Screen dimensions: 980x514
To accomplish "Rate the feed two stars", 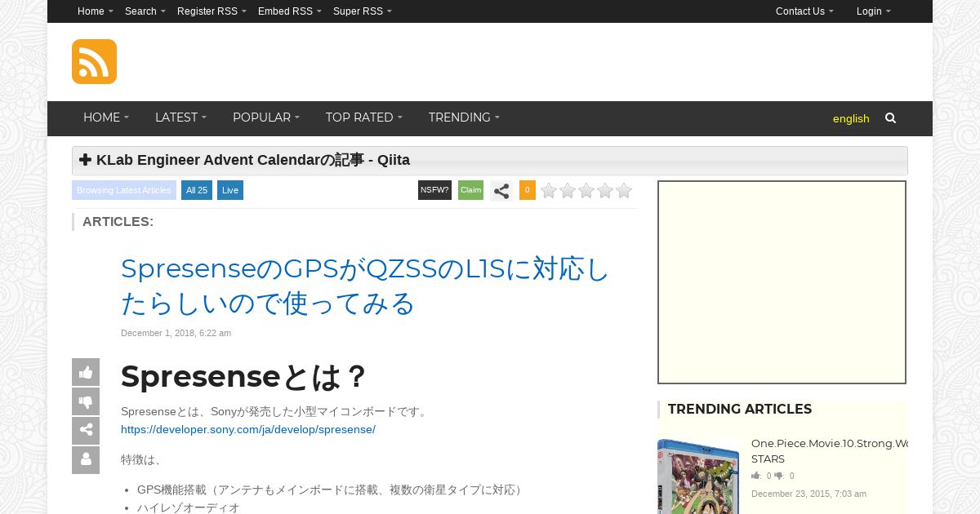I will 568,191.
